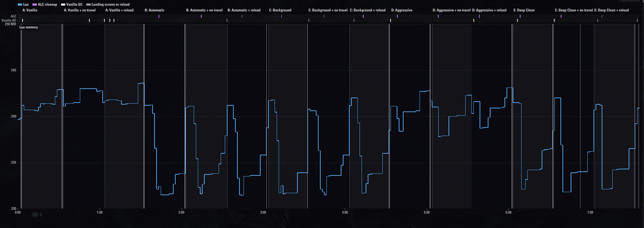Click the 'D: Aggressive + no travel' label
Screen dimensions: 644x228
[x=452, y=10]
